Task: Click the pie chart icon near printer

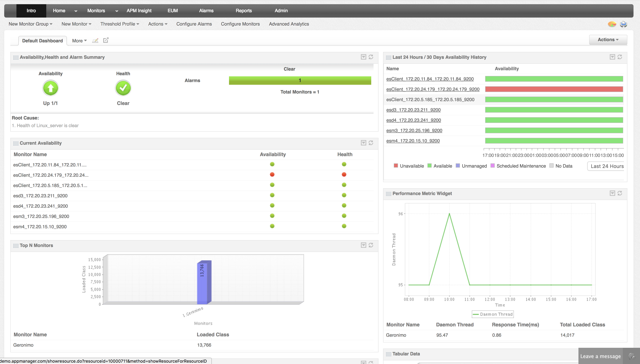Action: coord(612,24)
